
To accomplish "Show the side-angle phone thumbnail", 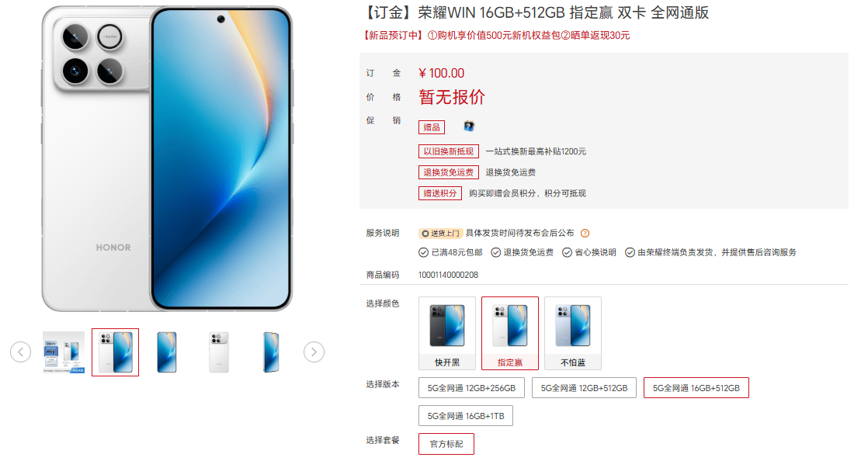I will [271, 352].
